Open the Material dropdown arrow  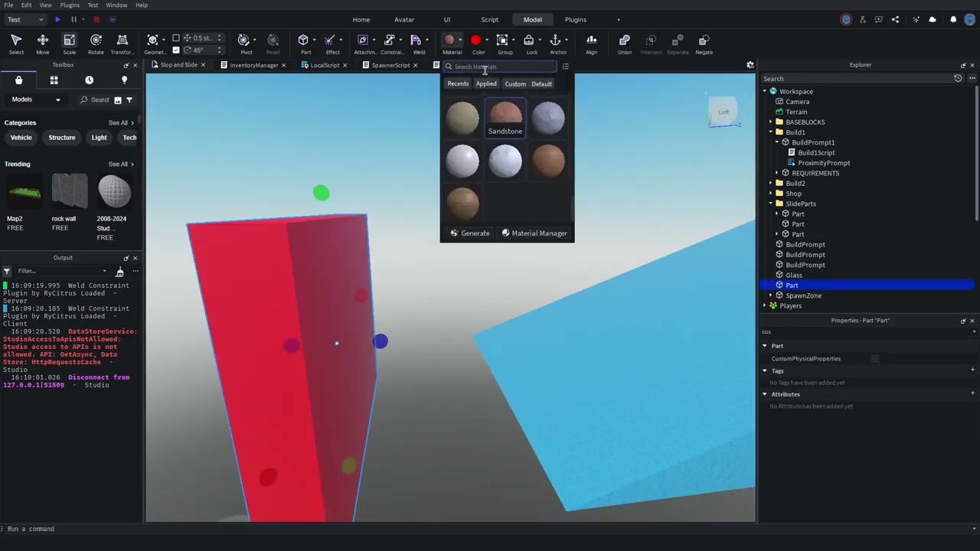click(460, 40)
